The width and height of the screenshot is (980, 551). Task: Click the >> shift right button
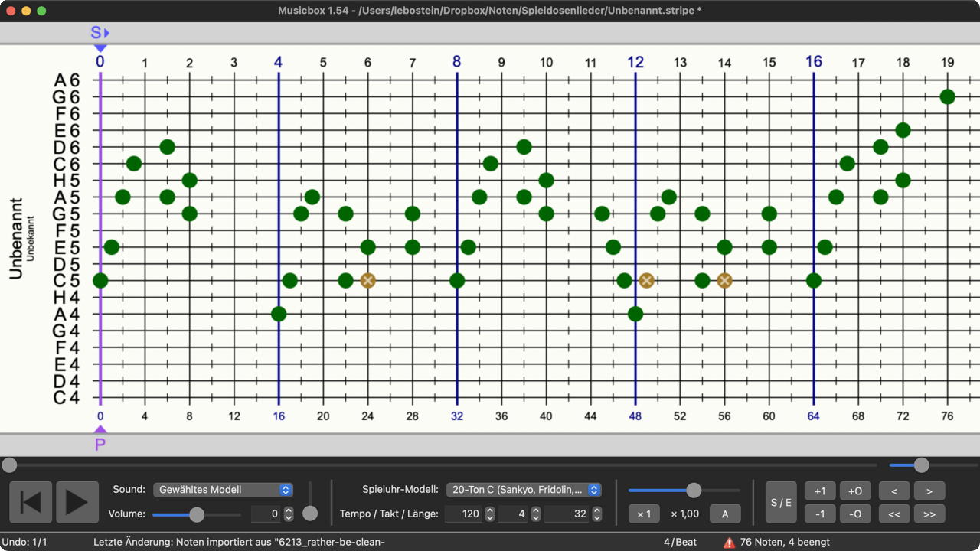929,514
